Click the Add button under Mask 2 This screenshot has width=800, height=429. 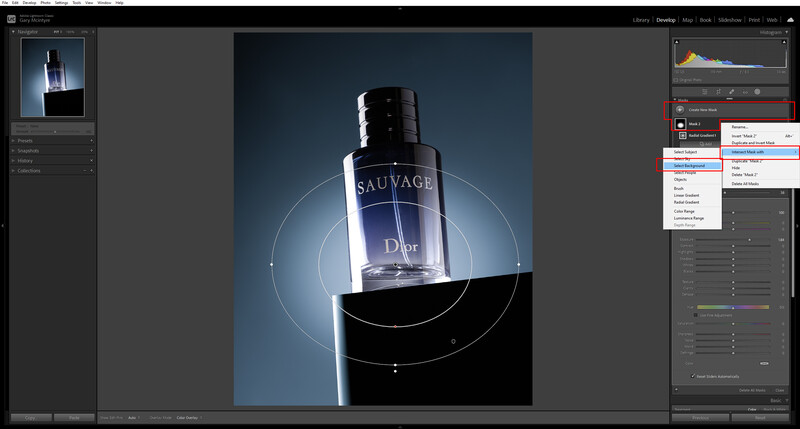[706, 144]
